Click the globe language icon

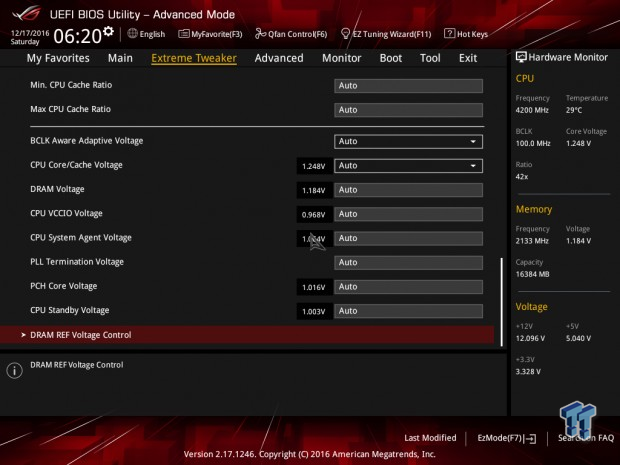(x=132, y=34)
